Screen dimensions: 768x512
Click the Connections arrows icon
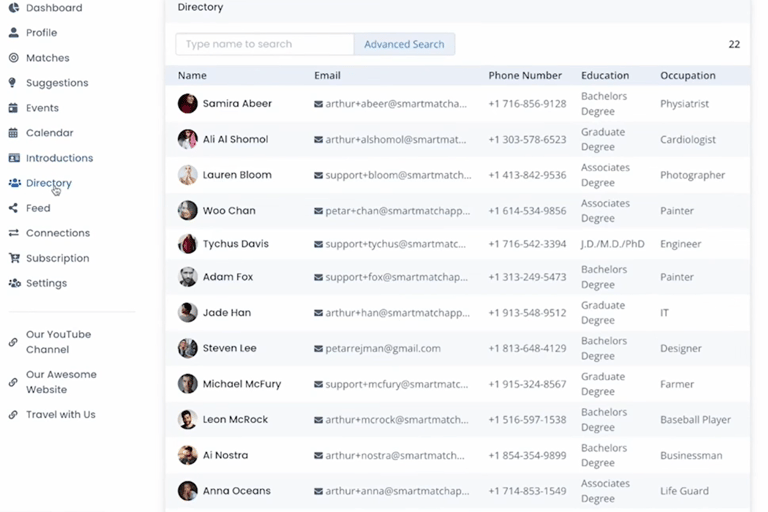pyautogui.click(x=14, y=233)
